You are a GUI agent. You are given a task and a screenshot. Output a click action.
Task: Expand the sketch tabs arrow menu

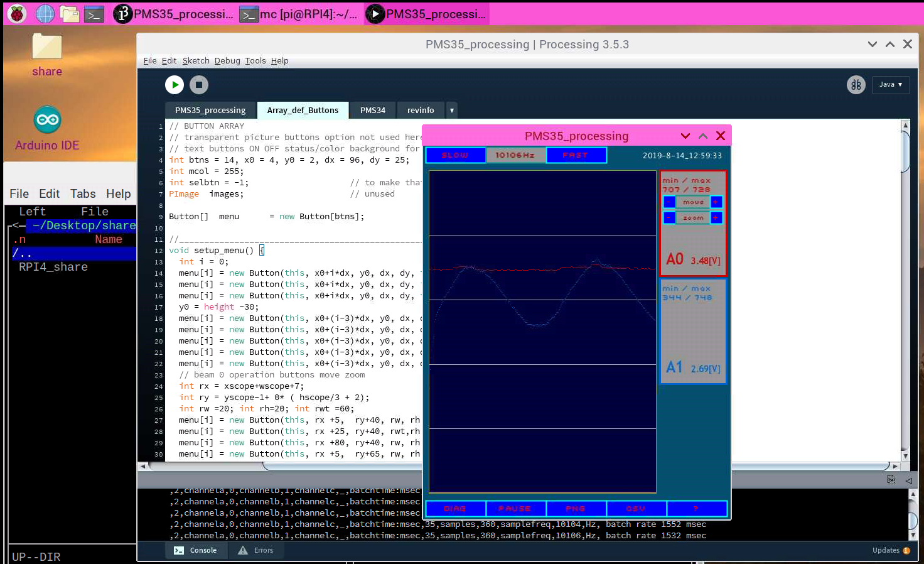pos(451,111)
